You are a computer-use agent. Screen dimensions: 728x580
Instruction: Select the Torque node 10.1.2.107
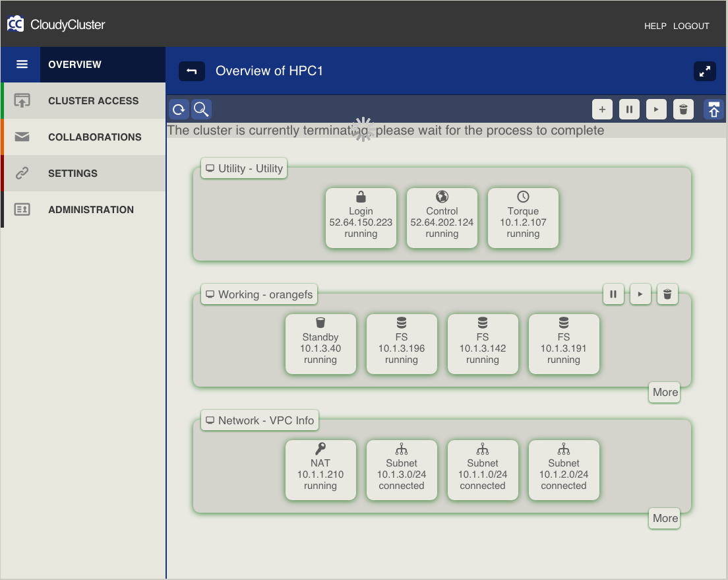coord(523,218)
